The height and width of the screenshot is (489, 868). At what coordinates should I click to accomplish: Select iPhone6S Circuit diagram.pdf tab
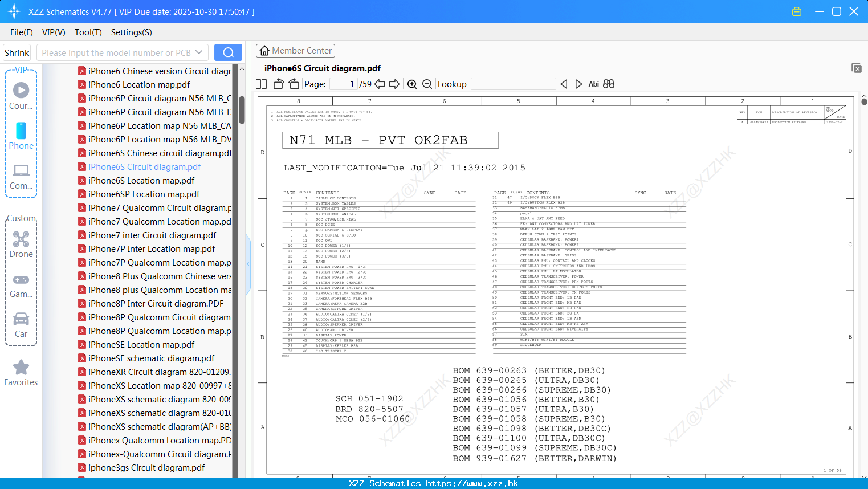click(323, 68)
